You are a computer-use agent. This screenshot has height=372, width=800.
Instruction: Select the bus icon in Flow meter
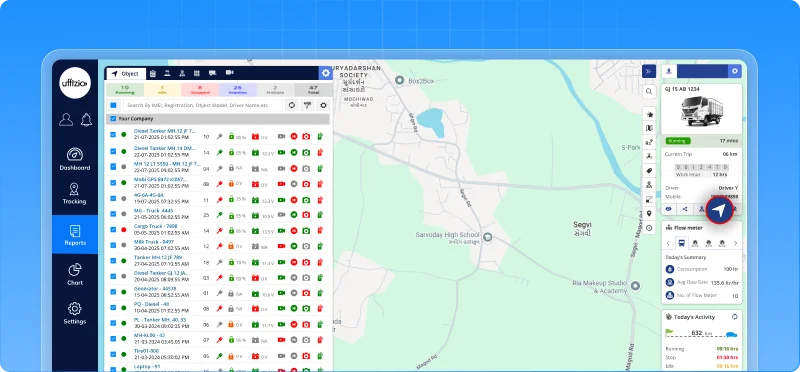click(x=682, y=243)
